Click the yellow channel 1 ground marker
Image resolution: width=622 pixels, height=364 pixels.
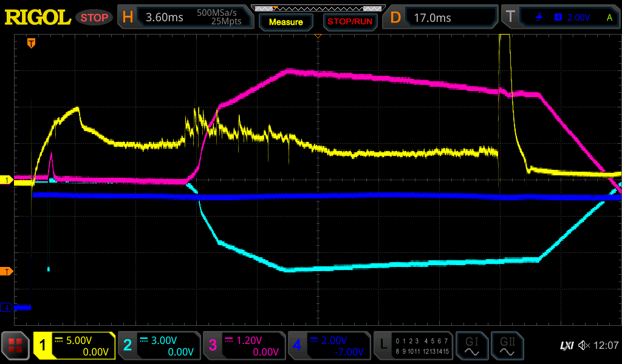point(7,180)
